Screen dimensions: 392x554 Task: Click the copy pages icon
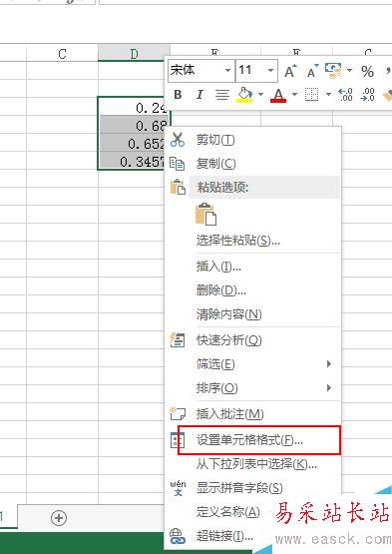coord(177,164)
